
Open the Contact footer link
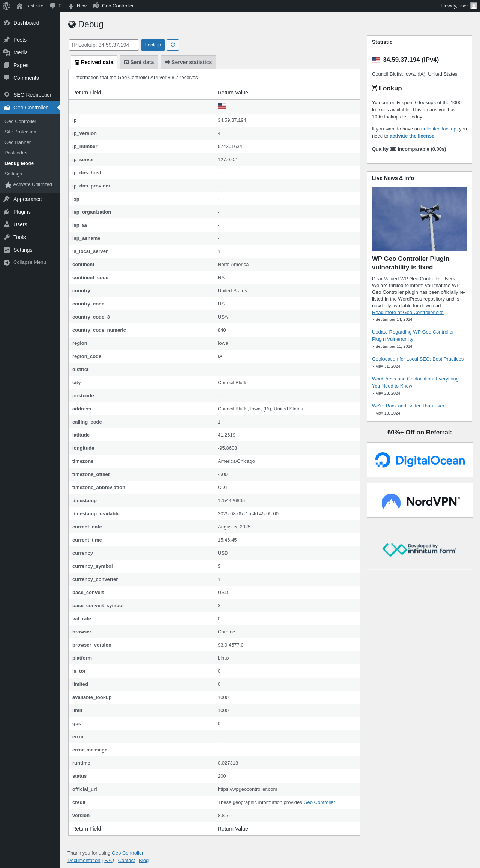pos(126,861)
